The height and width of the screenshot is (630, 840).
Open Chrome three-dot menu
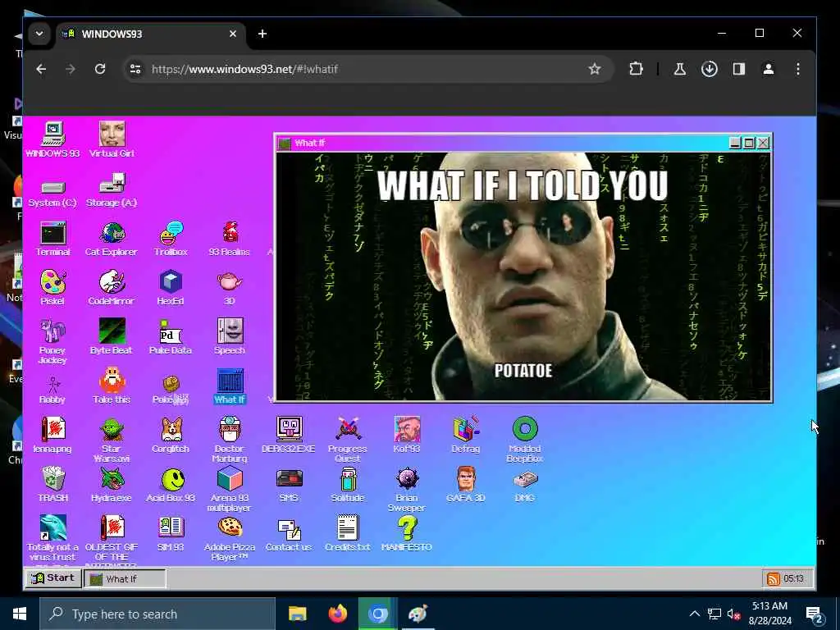tap(797, 69)
